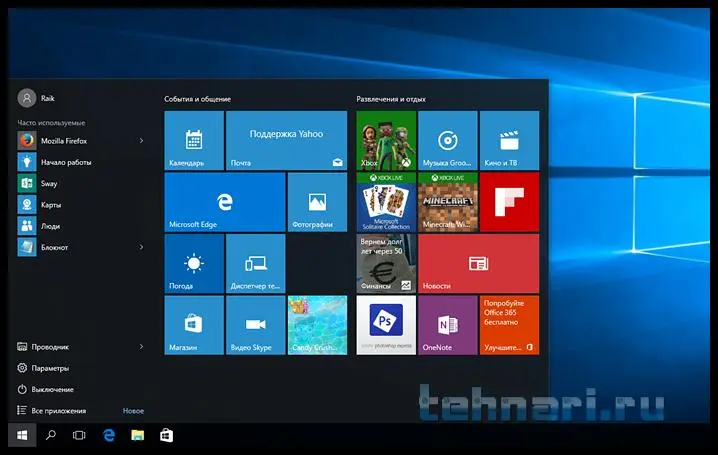Launch Mozilla Firefox from frequently used list
This screenshot has width=718, height=455.
point(82,141)
